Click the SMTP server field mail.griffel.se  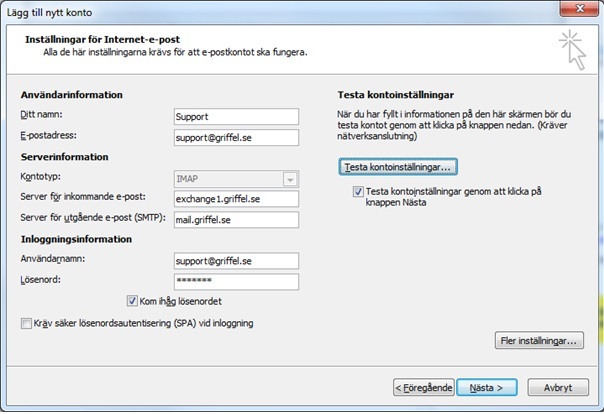[x=236, y=220]
